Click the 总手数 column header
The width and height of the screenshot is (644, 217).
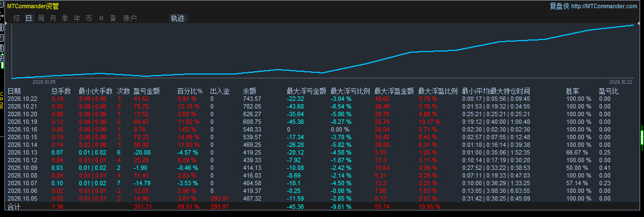pos(61,91)
